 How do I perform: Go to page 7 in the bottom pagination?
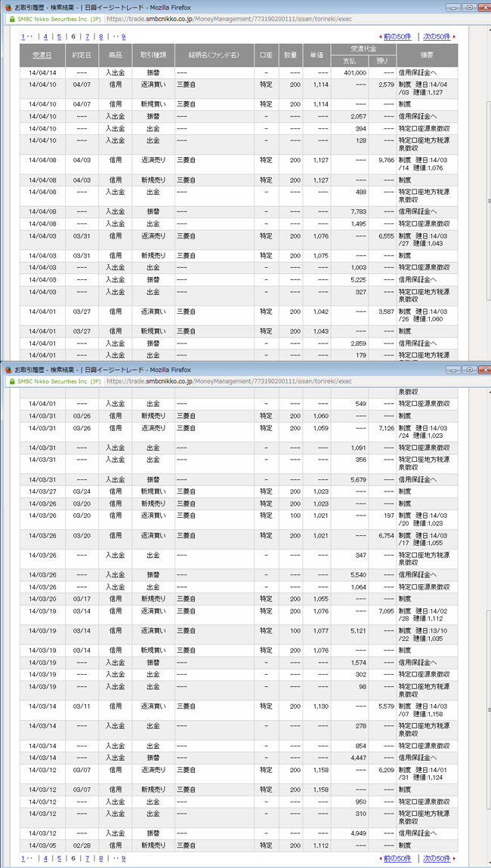tap(87, 858)
